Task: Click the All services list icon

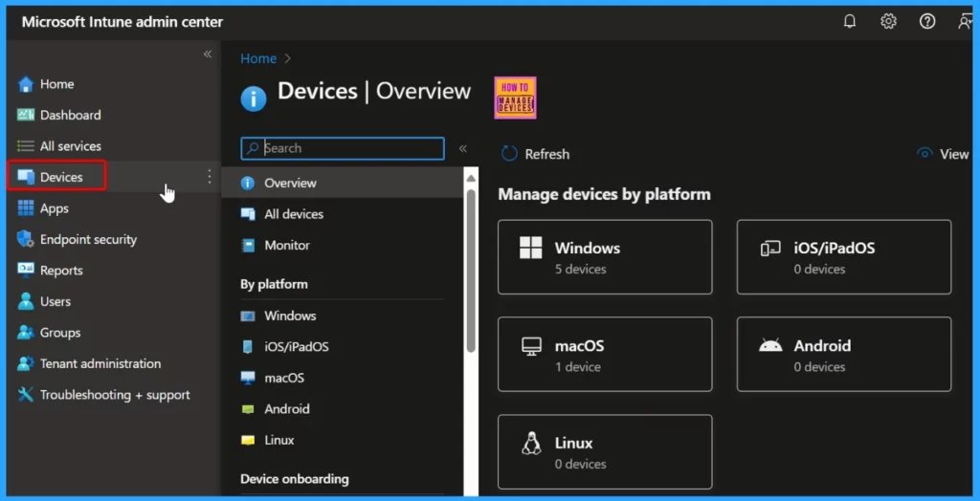Action: (26, 146)
